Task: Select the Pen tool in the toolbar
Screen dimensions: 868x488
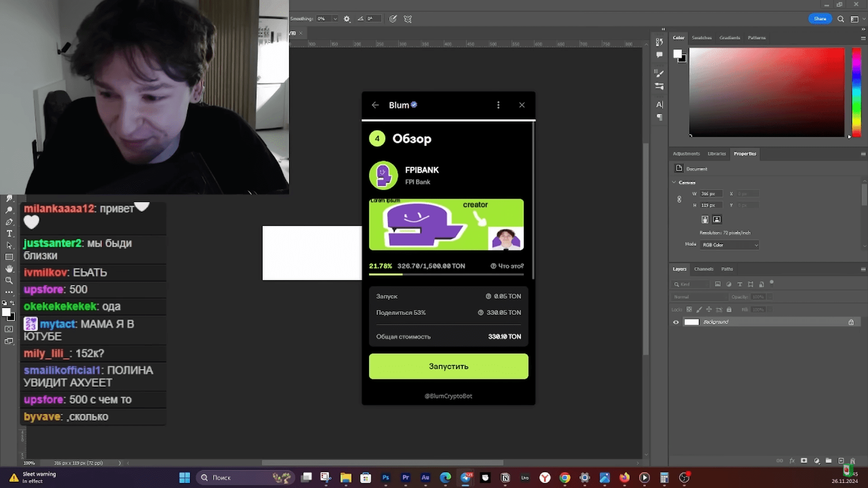Action: pos(9,222)
